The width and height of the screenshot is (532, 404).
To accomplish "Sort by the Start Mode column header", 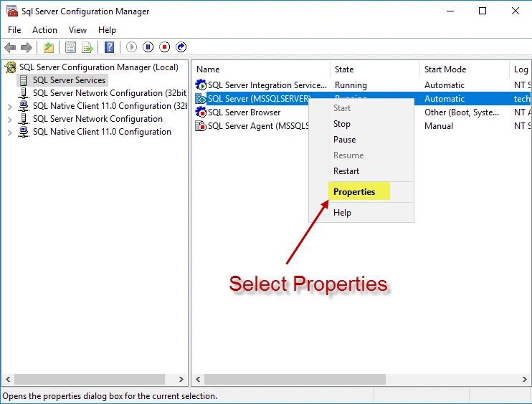I will click(x=464, y=69).
